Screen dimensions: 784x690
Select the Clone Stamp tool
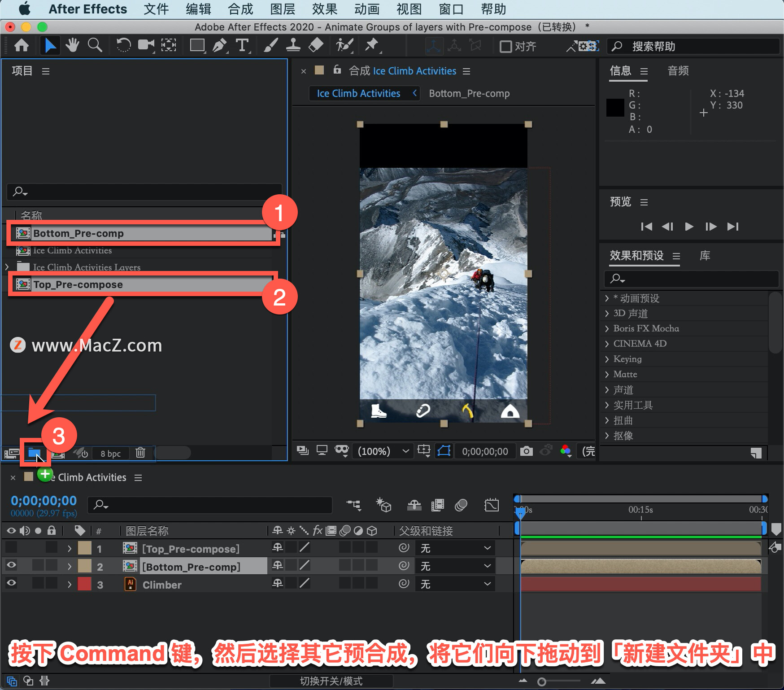tap(293, 46)
